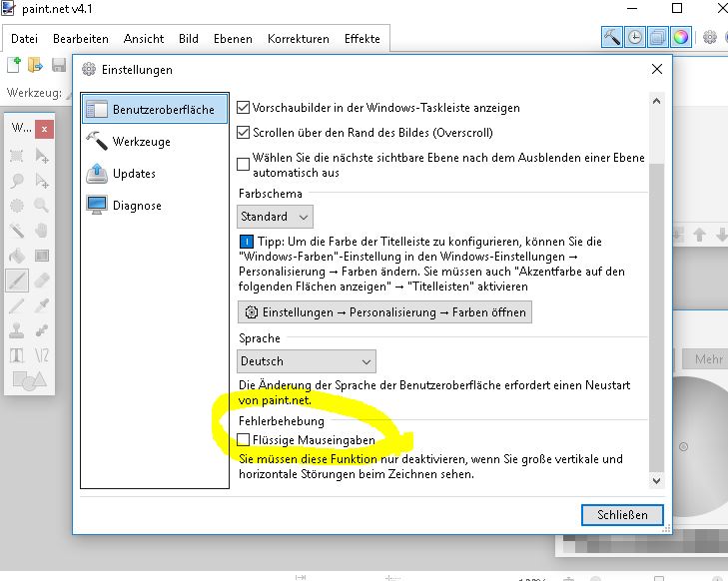The image size is (728, 581).
Task: Open a file with the folder icon
Action: click(35, 65)
